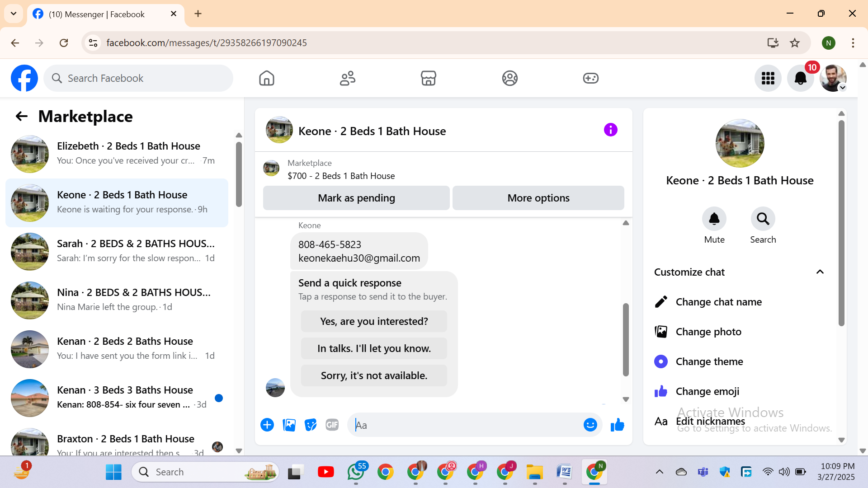This screenshot has width=868, height=488.
Task: Send quick reply 'Sorry, it's not available.'
Action: click(x=374, y=375)
